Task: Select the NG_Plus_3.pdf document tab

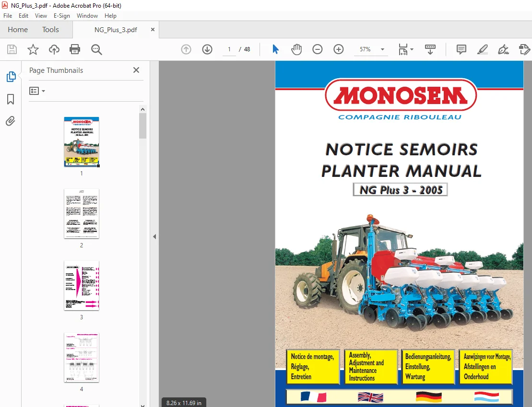Action: coord(116,30)
